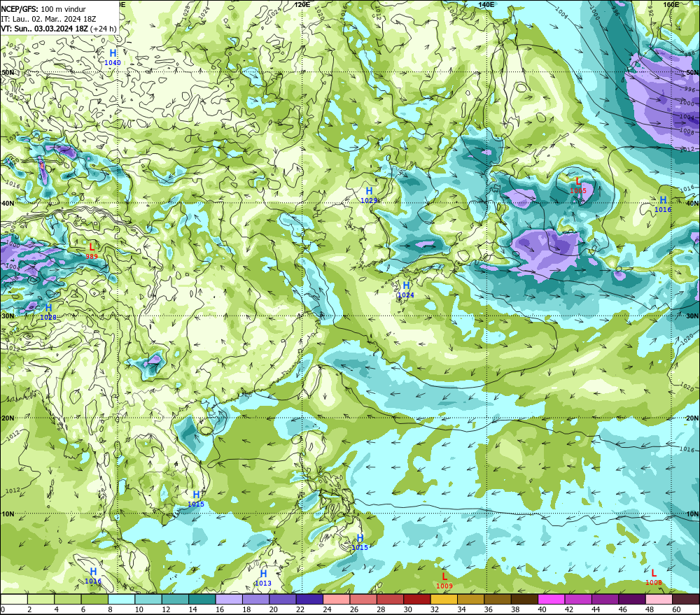Click the deep indigo 22–24 legend swatch
Screen dimensions: 700x615
pos(309,599)
